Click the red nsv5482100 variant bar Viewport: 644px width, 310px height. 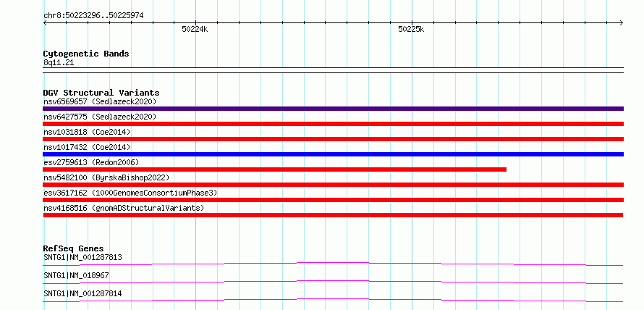click(333, 185)
